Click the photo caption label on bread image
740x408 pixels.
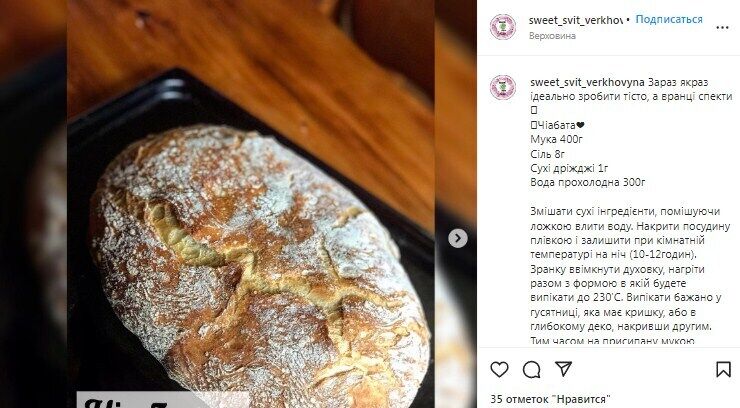coord(163,400)
